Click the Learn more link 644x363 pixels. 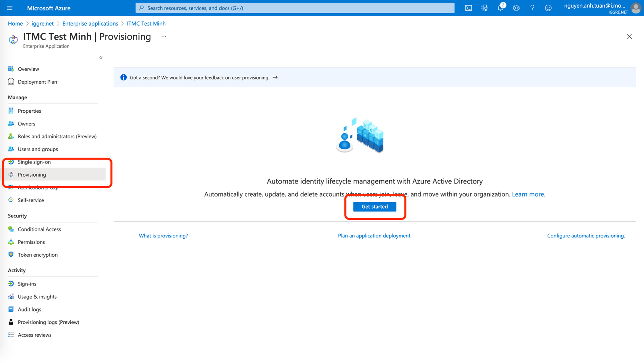[x=528, y=194]
